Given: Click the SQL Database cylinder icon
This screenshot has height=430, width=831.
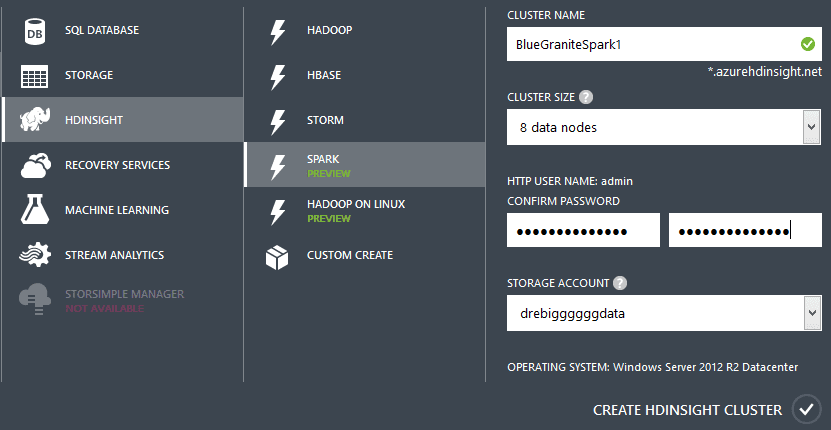Looking at the screenshot, I should point(35,31).
